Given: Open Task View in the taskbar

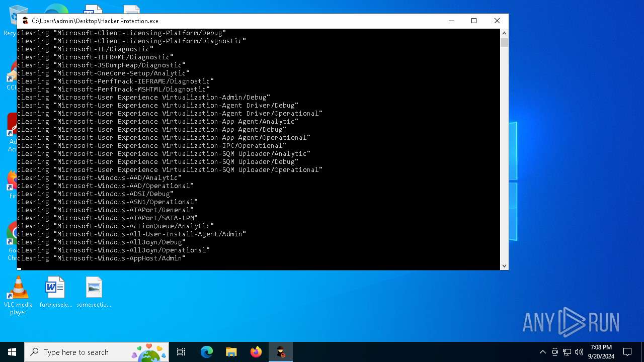Looking at the screenshot, I should point(181,352).
